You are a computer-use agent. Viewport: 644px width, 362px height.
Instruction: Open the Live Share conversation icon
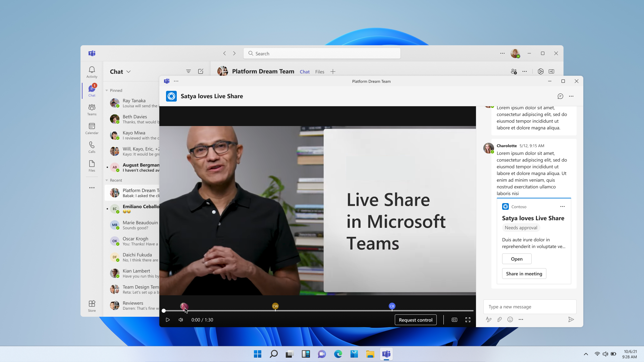click(560, 96)
